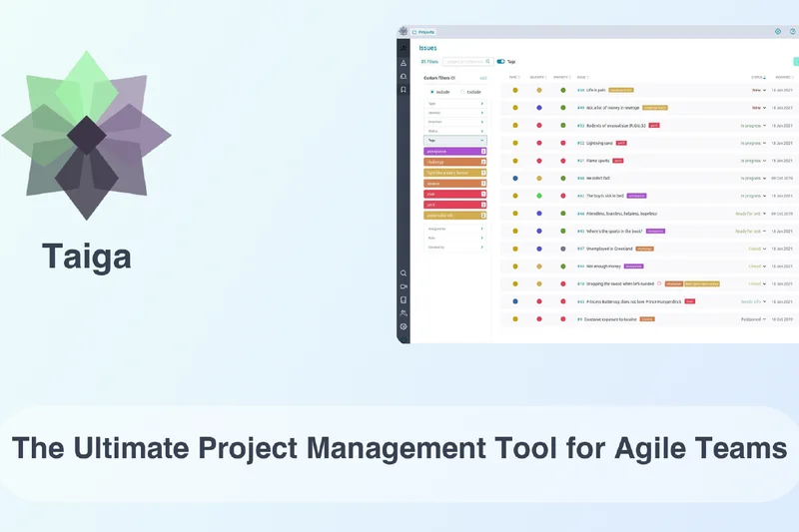799x532 pixels.
Task: Open the search icon in left sidebar
Action: tap(403, 272)
